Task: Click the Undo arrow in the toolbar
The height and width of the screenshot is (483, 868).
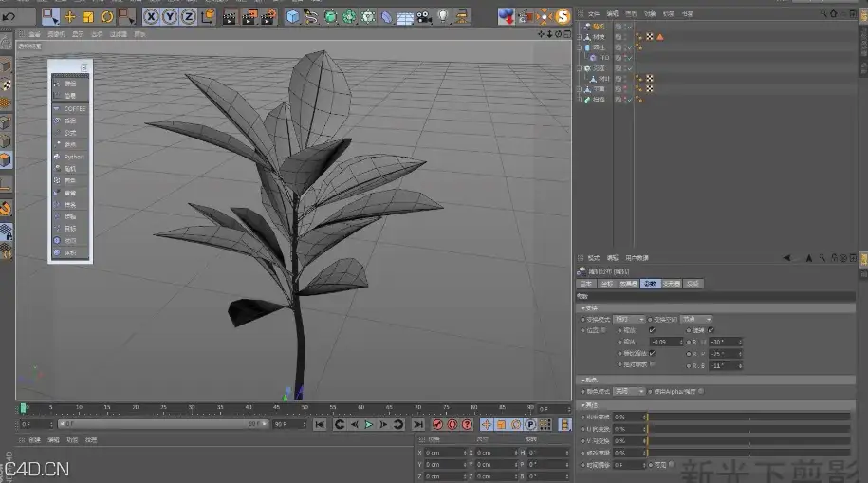Action: [x=9, y=17]
